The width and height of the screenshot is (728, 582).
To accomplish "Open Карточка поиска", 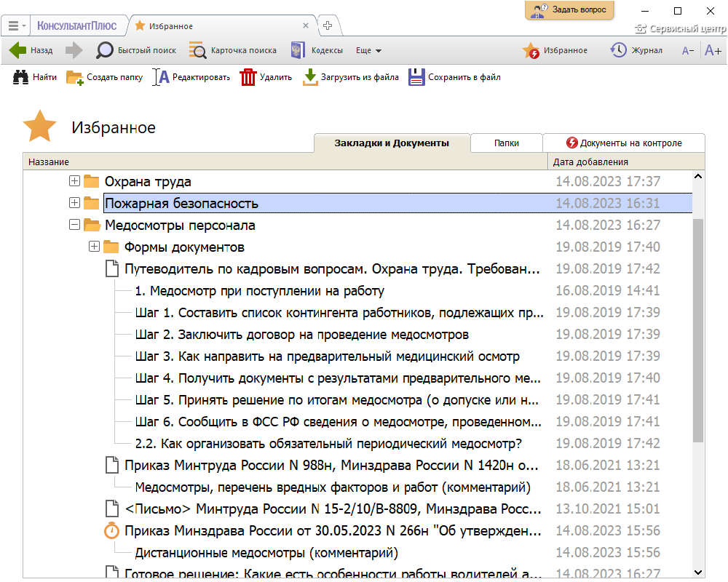I will tap(233, 50).
